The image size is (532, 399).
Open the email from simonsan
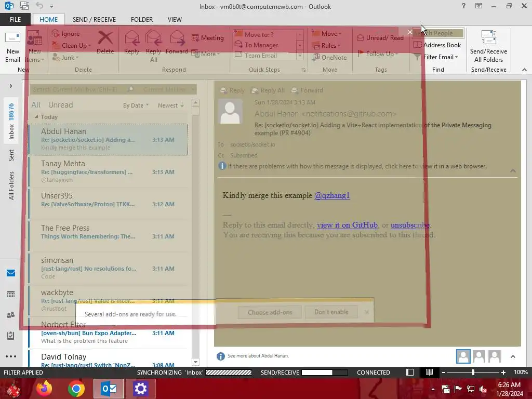click(108, 268)
